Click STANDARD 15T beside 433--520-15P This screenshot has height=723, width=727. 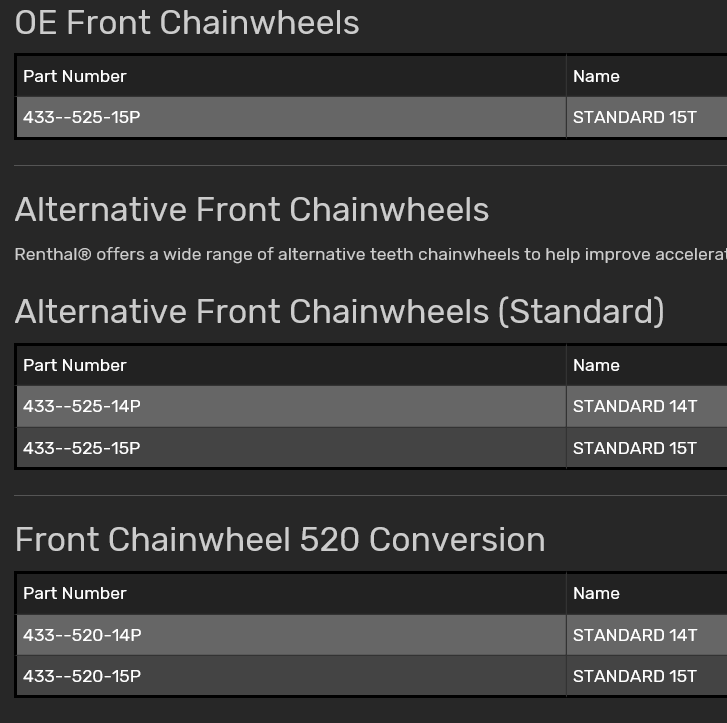[x=635, y=676]
